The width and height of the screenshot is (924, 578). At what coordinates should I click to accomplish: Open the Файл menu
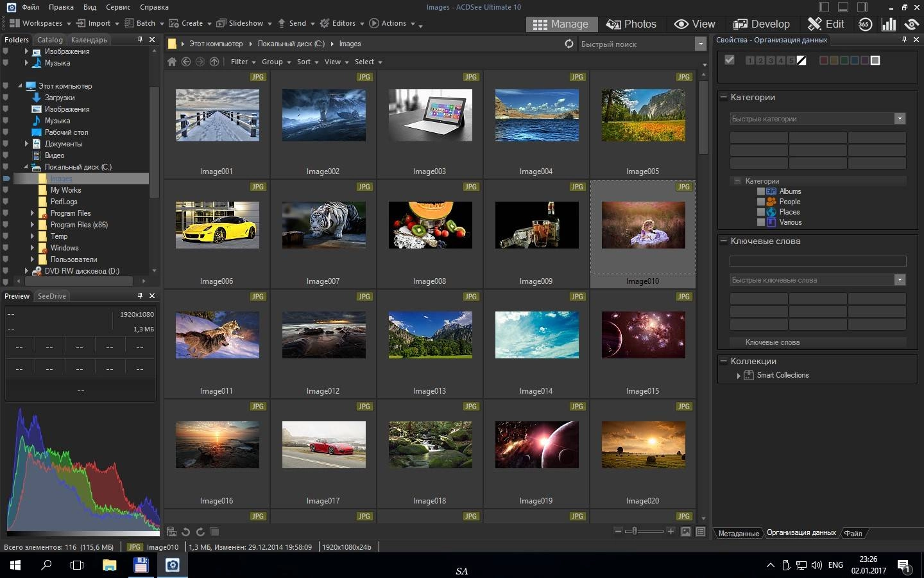30,7
